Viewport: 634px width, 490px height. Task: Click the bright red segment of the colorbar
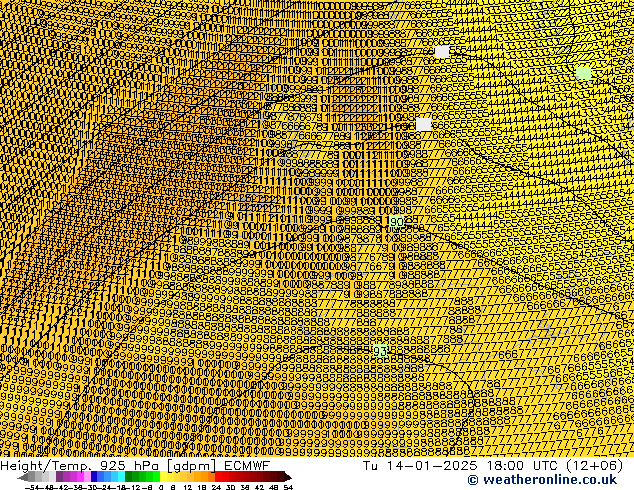pos(222,476)
